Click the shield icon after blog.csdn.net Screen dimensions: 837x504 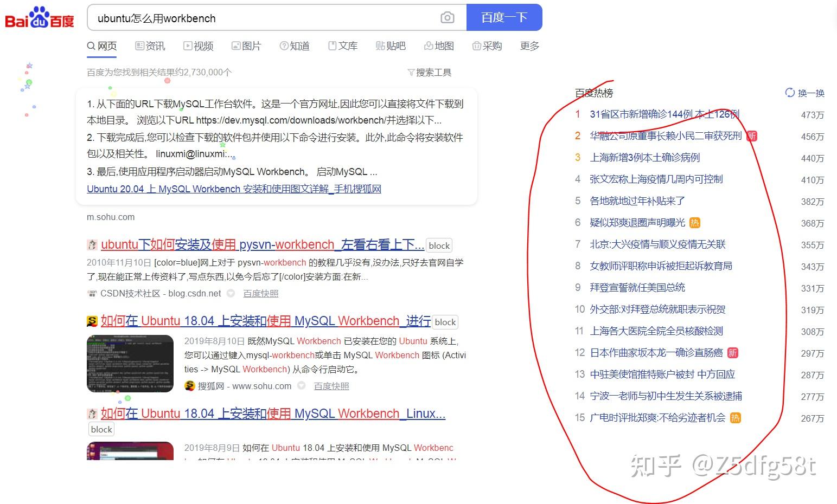click(x=231, y=293)
